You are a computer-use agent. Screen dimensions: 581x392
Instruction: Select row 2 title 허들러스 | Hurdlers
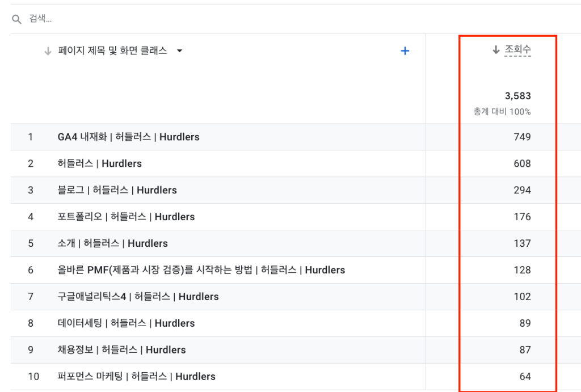pyautogui.click(x=99, y=163)
